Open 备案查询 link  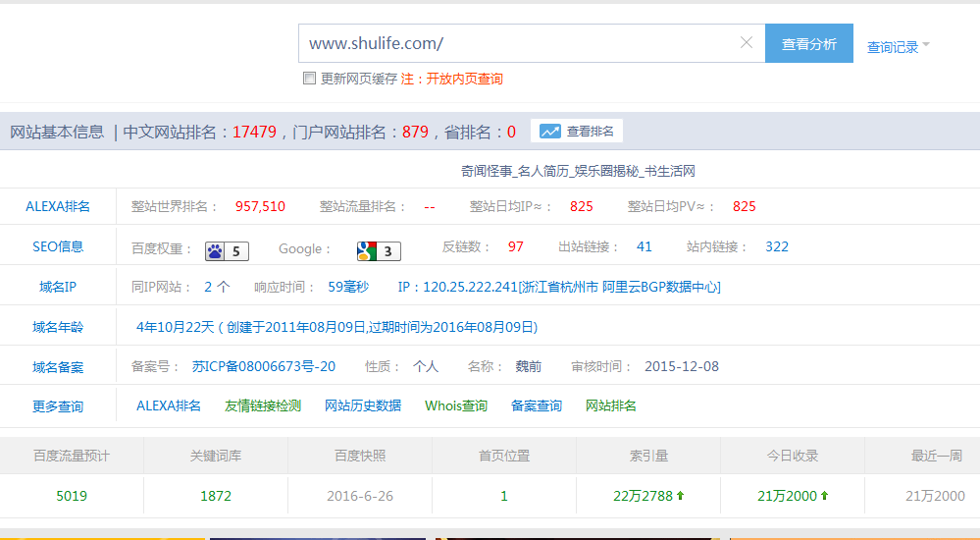537,405
